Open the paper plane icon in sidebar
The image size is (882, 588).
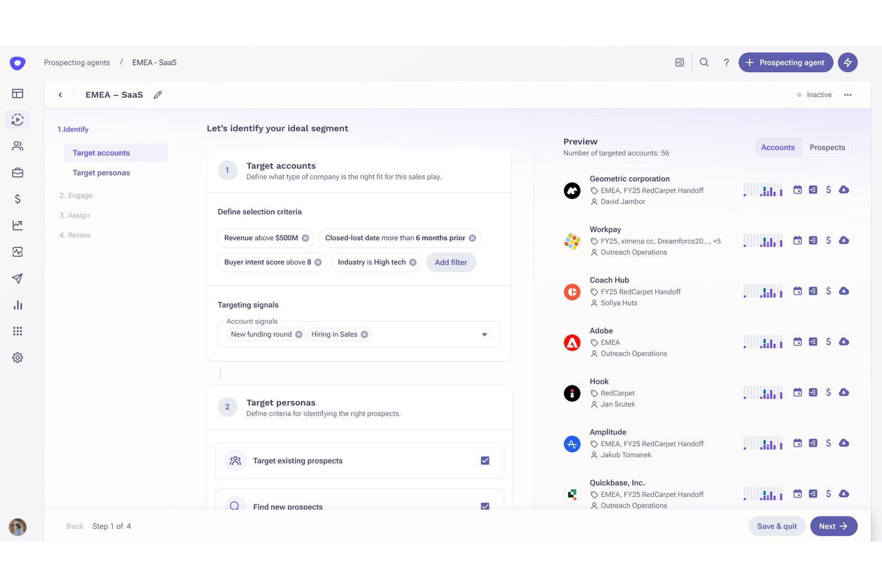coord(18,278)
